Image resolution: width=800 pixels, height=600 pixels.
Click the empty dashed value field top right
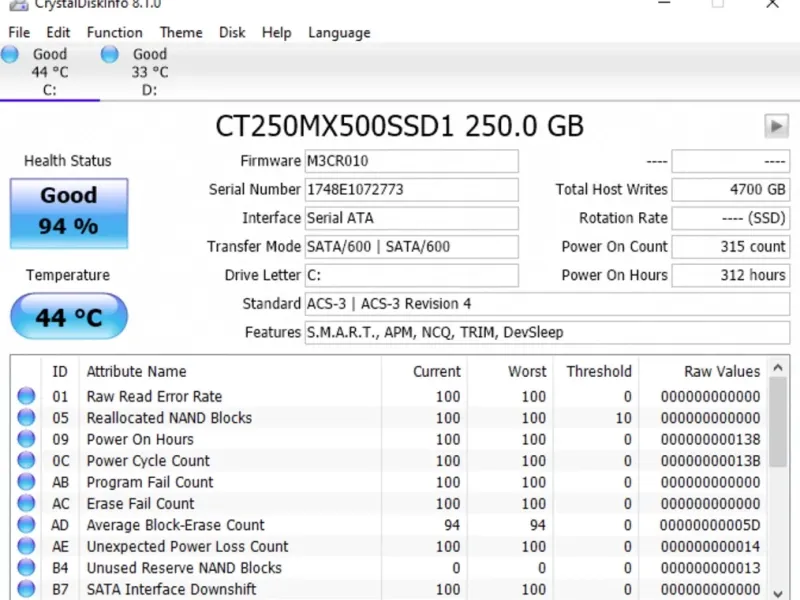(731, 161)
